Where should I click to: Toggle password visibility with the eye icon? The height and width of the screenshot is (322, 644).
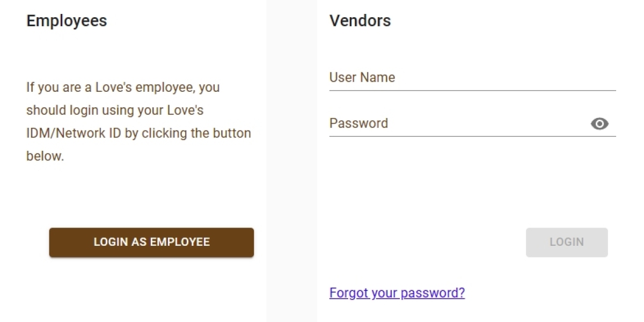pyautogui.click(x=599, y=124)
